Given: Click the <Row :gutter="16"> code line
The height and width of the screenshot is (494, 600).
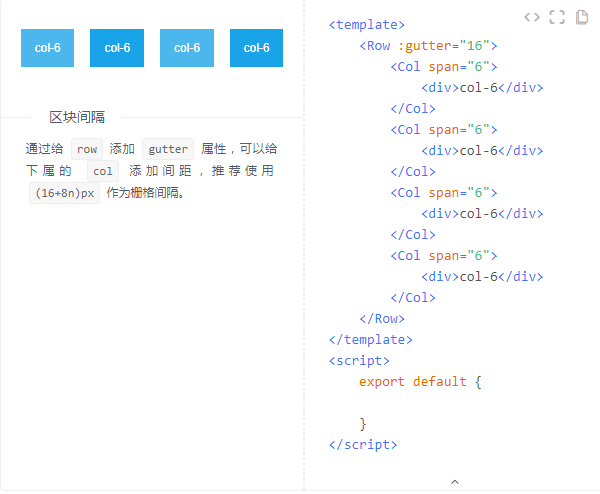Looking at the screenshot, I should pyautogui.click(x=428, y=46).
